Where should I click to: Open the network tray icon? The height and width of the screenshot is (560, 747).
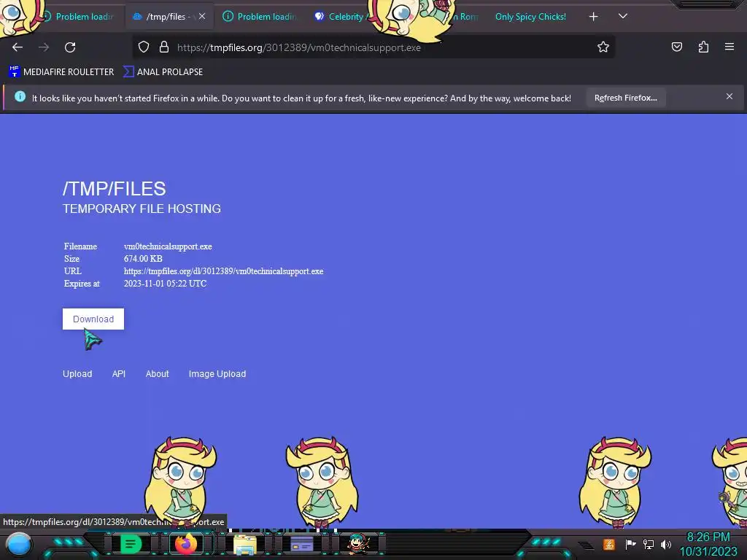click(649, 544)
